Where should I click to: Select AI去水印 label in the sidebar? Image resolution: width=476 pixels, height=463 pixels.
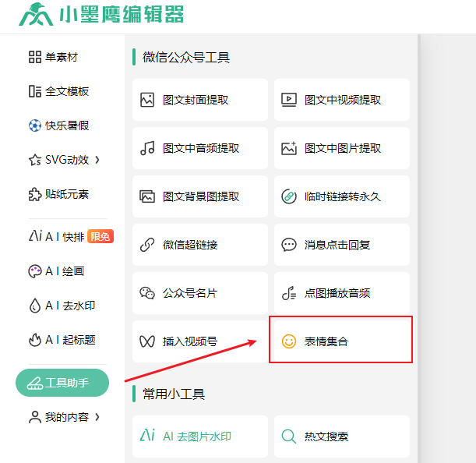pos(70,306)
